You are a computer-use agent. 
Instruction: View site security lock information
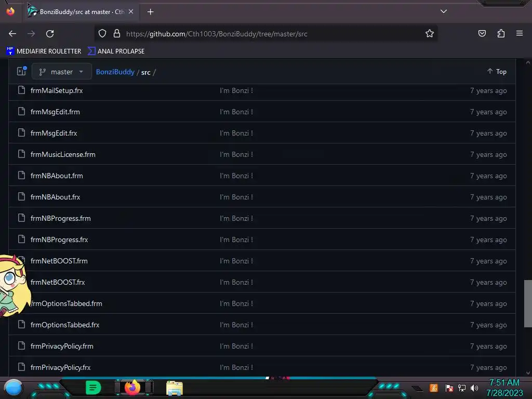(117, 34)
